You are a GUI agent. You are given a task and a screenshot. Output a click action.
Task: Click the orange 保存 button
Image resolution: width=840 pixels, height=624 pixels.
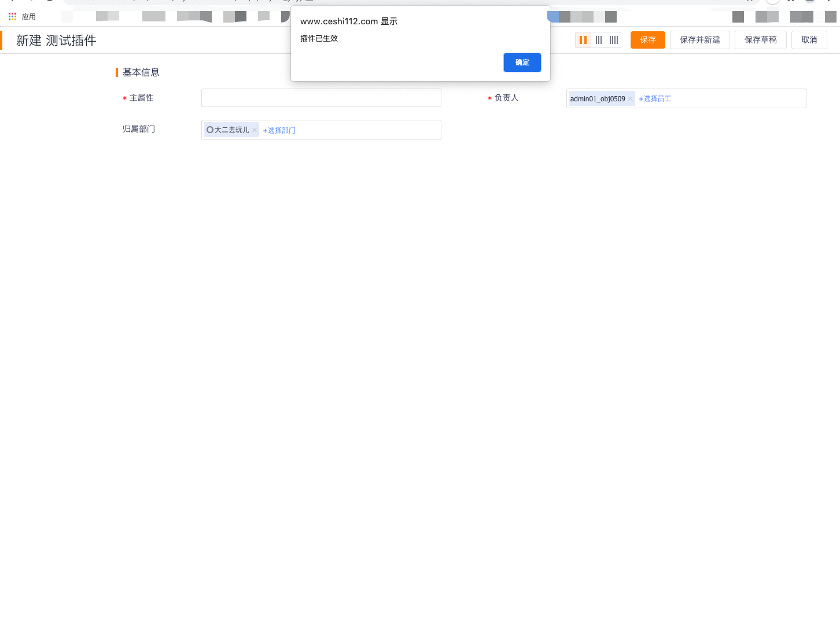pyautogui.click(x=647, y=40)
